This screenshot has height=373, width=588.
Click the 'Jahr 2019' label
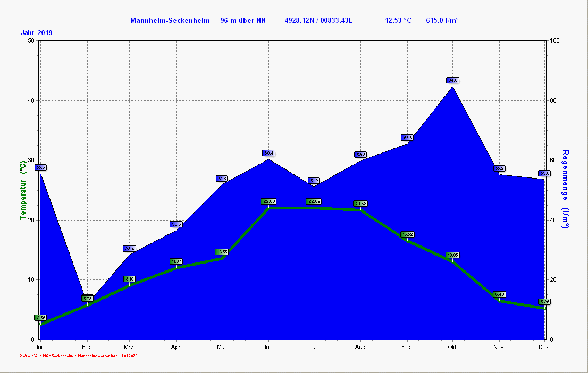(37, 33)
